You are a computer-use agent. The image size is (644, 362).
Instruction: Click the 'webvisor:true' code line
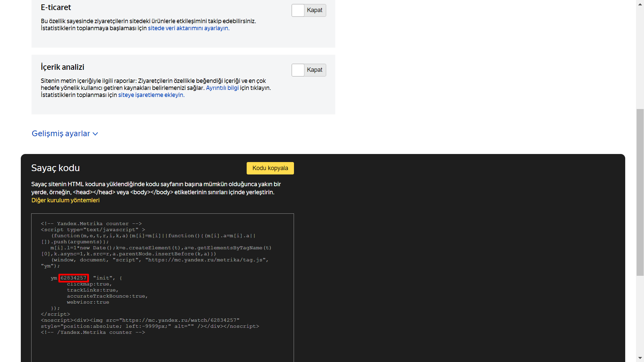pos(88,302)
